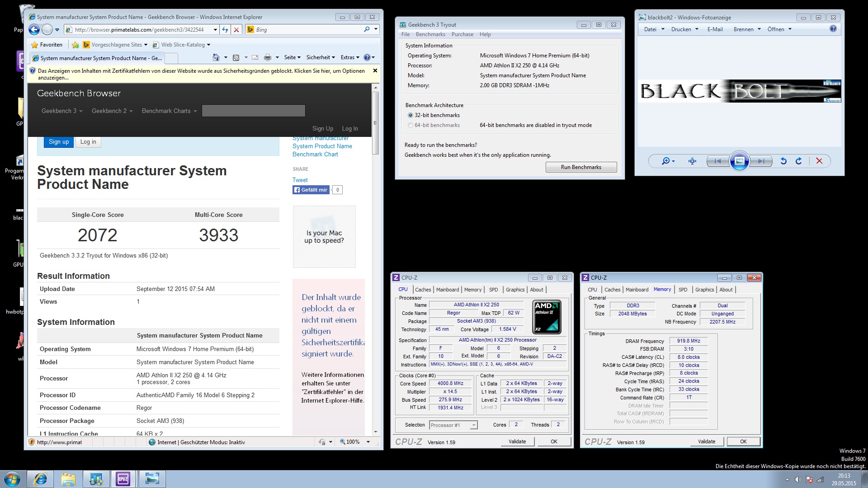Image resolution: width=868 pixels, height=488 pixels.
Task: Open Geekbench File menu
Action: click(x=406, y=34)
